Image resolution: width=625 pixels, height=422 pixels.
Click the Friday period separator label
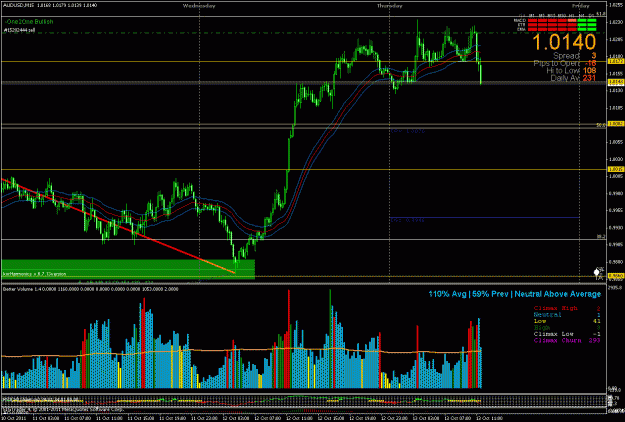(x=580, y=6)
